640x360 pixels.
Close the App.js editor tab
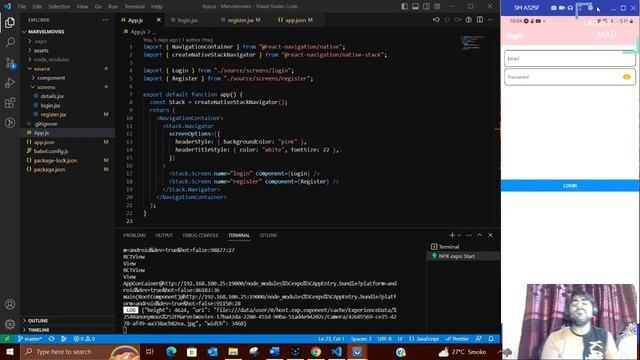158,20
